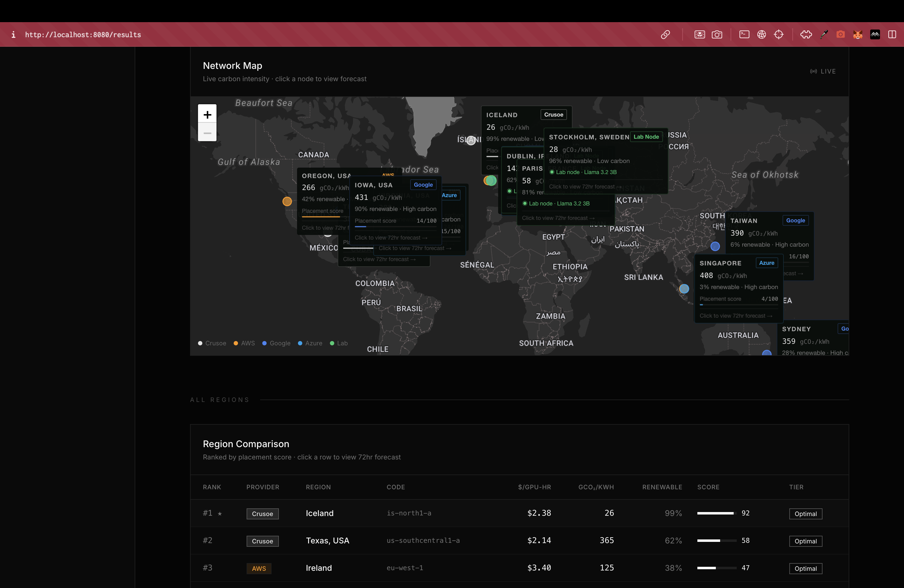The image size is (904, 588).
Task: Click the Singapore light-blue map node
Action: tap(684, 289)
